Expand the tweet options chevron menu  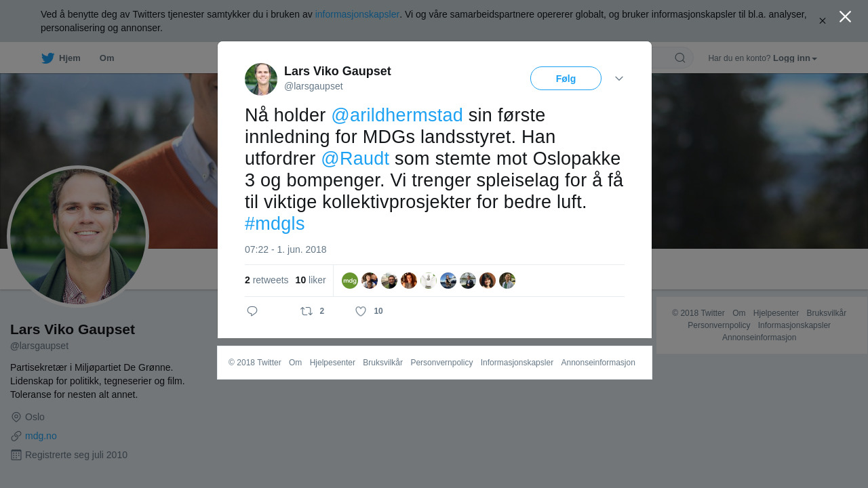pyautogui.click(x=619, y=79)
